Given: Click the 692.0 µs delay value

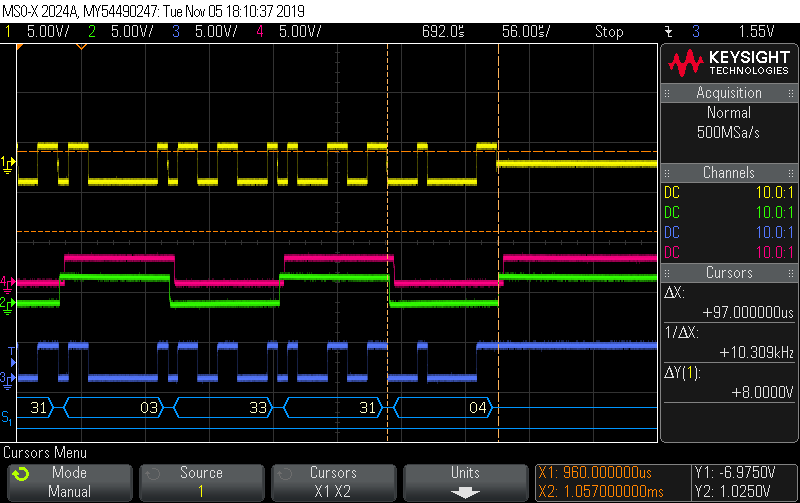Looking at the screenshot, I should [443, 32].
